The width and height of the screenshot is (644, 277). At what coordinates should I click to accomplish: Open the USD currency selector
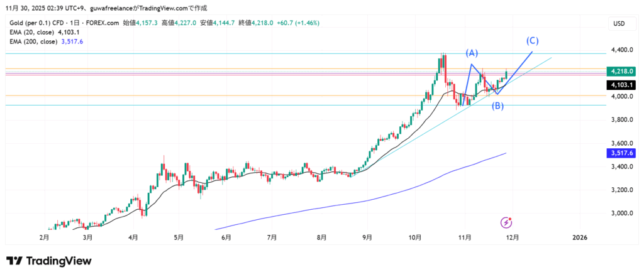tap(619, 23)
